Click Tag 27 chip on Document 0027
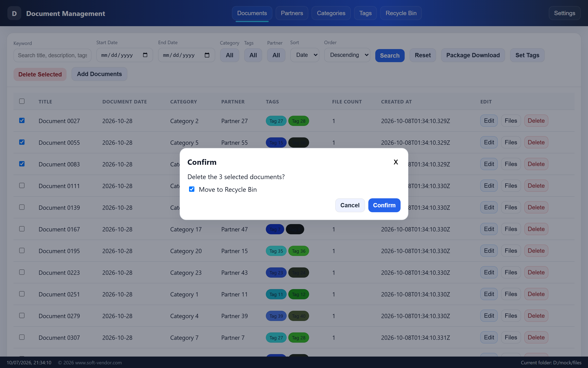 point(276,121)
